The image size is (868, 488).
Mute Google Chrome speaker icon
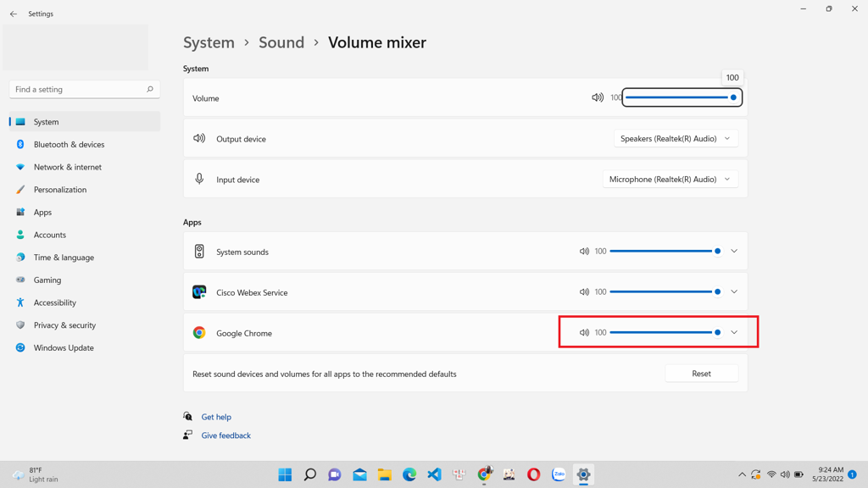coord(584,332)
